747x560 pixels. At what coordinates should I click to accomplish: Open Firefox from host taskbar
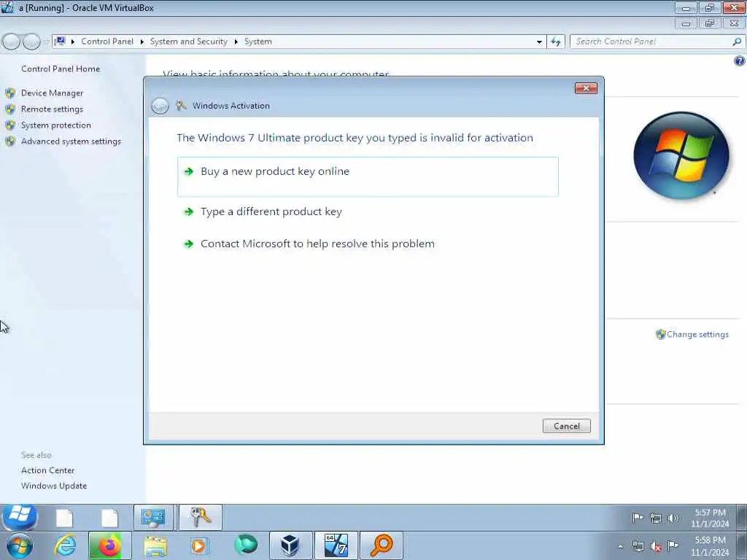tap(109, 545)
